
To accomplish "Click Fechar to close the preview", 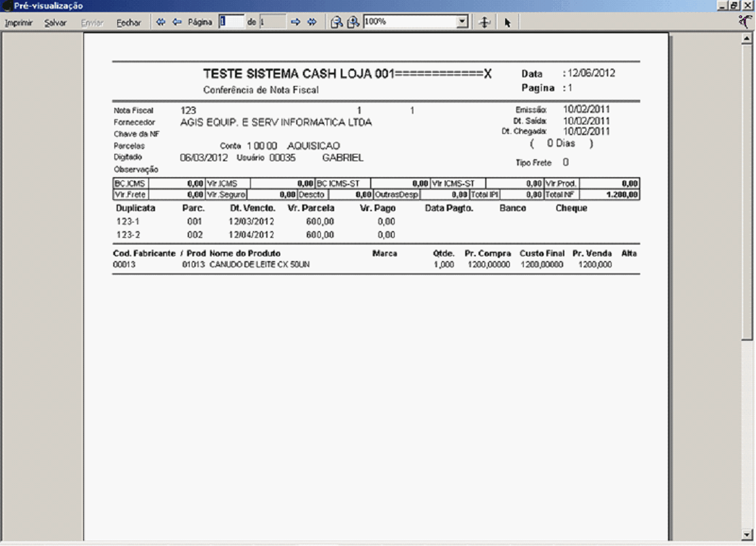I will [128, 22].
